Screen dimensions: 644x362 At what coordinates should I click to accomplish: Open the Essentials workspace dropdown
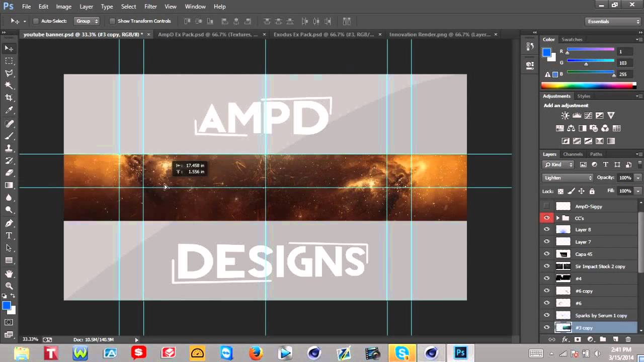(613, 22)
